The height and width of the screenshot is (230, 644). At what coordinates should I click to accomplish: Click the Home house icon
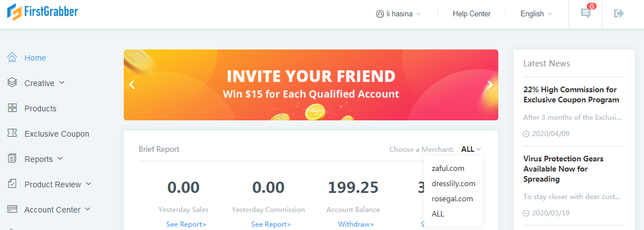(x=12, y=58)
